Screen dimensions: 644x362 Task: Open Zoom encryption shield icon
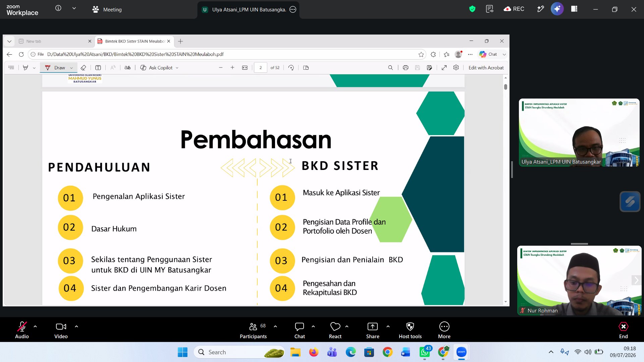click(x=472, y=9)
